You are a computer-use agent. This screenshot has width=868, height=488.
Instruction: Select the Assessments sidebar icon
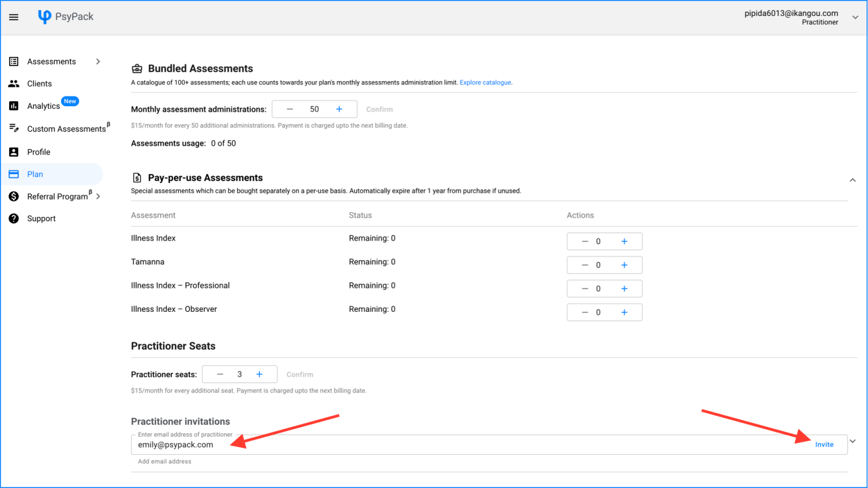14,61
